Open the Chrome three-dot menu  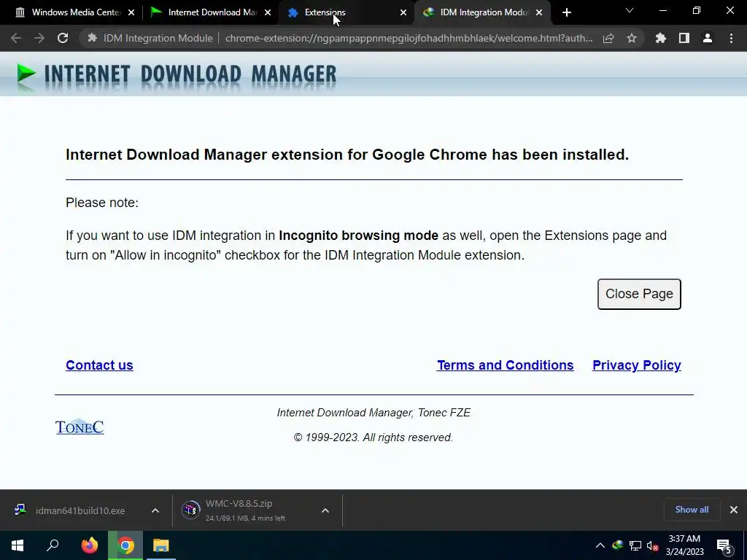(731, 38)
